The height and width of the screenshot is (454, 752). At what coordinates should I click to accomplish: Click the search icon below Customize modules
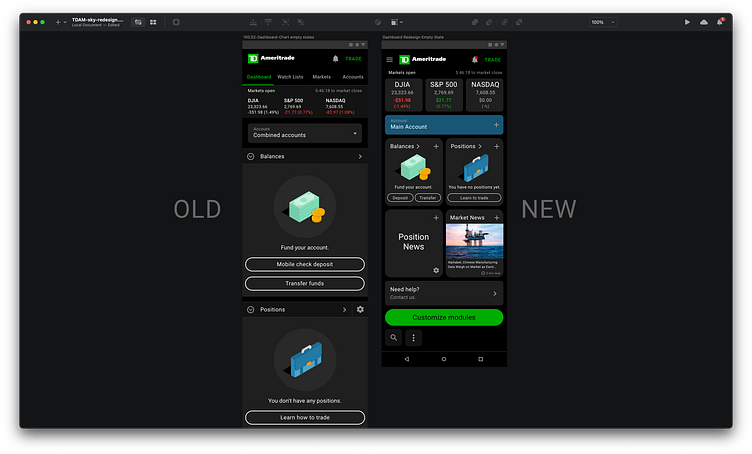[x=394, y=338]
